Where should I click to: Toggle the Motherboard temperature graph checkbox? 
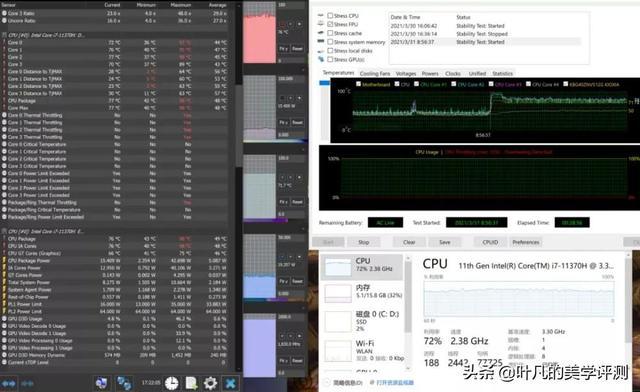pyautogui.click(x=358, y=84)
